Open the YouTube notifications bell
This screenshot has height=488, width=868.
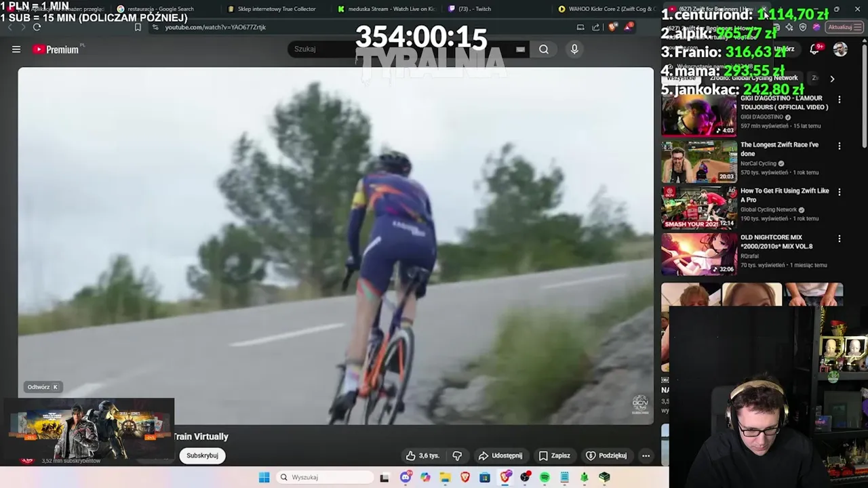(x=816, y=49)
